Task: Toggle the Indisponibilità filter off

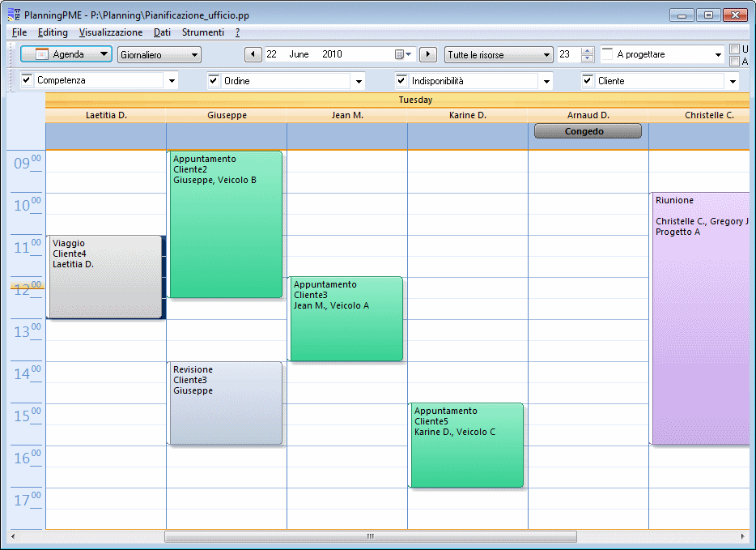Action: [x=402, y=80]
